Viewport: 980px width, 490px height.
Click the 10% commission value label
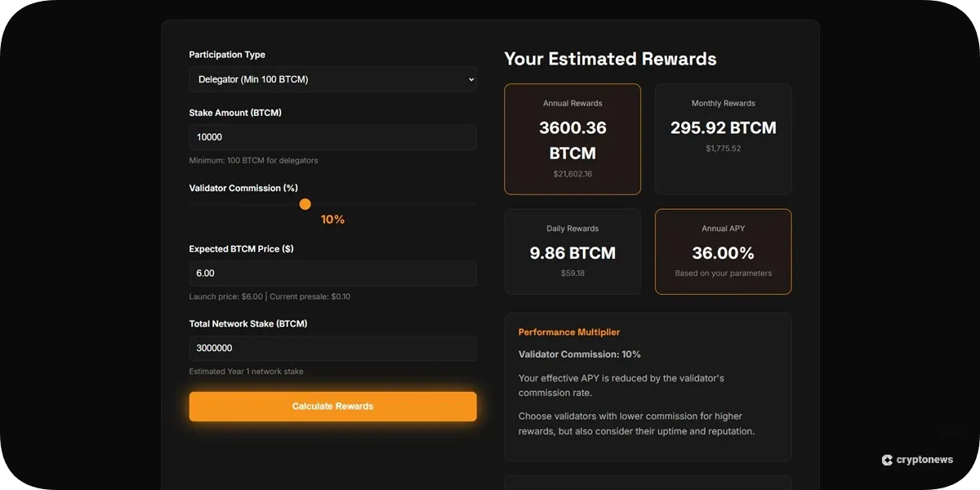[332, 219]
